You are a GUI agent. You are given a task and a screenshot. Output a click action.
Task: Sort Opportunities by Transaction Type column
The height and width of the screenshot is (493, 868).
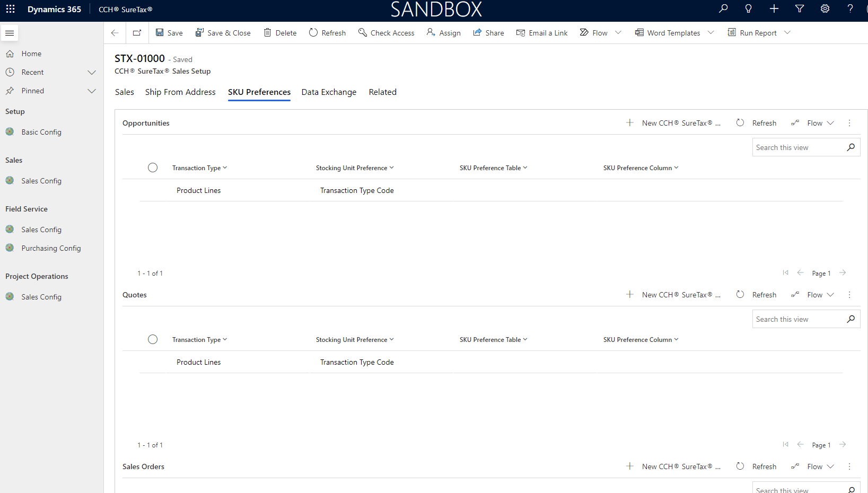(199, 168)
